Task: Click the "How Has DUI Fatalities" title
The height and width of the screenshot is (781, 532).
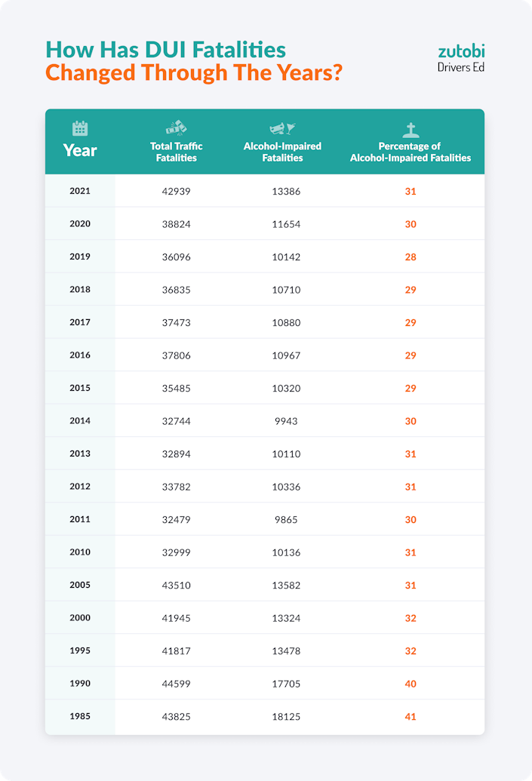Action: coord(166,50)
